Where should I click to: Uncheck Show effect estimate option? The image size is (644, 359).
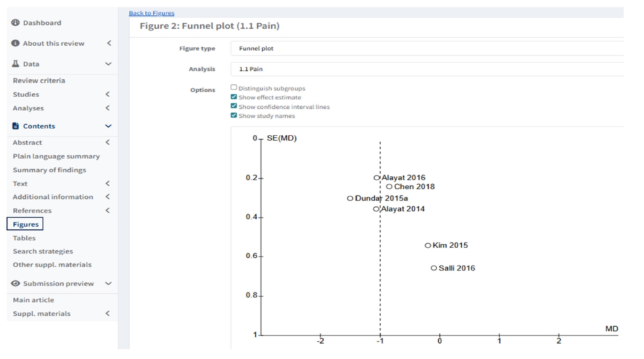[234, 97]
